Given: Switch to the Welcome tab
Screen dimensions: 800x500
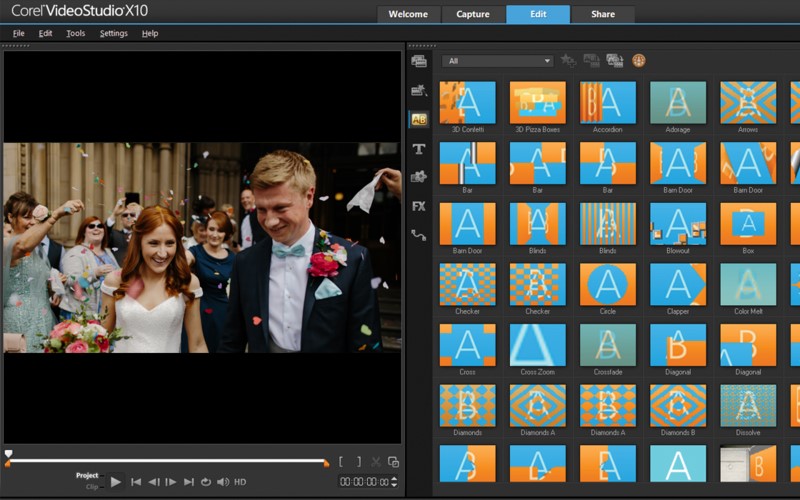Looking at the screenshot, I should pyautogui.click(x=408, y=14).
